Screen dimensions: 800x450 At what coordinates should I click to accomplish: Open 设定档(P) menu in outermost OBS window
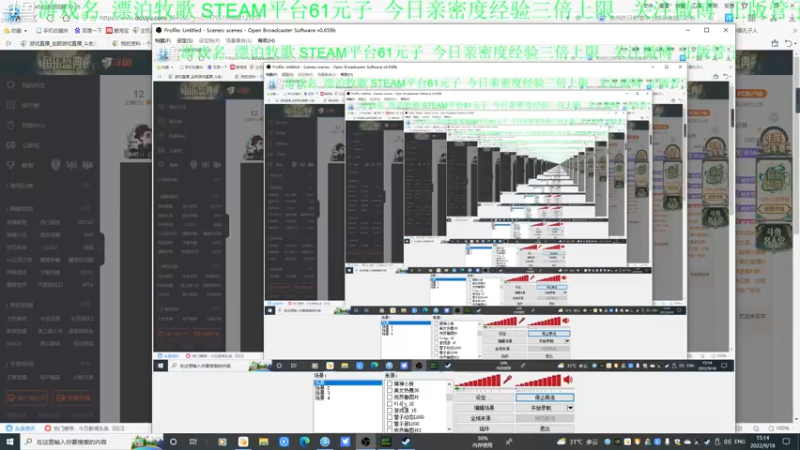click(209, 40)
